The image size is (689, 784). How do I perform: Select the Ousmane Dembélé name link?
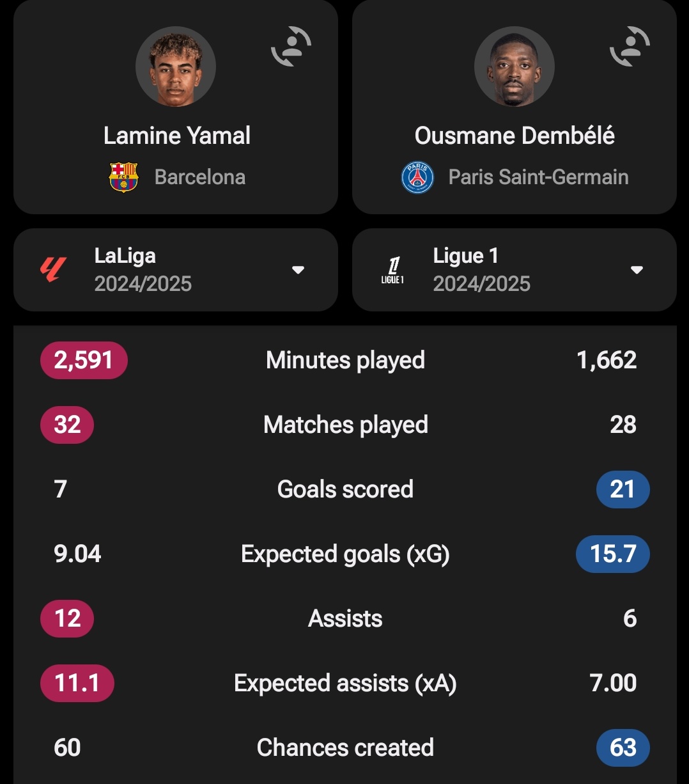[x=515, y=136]
